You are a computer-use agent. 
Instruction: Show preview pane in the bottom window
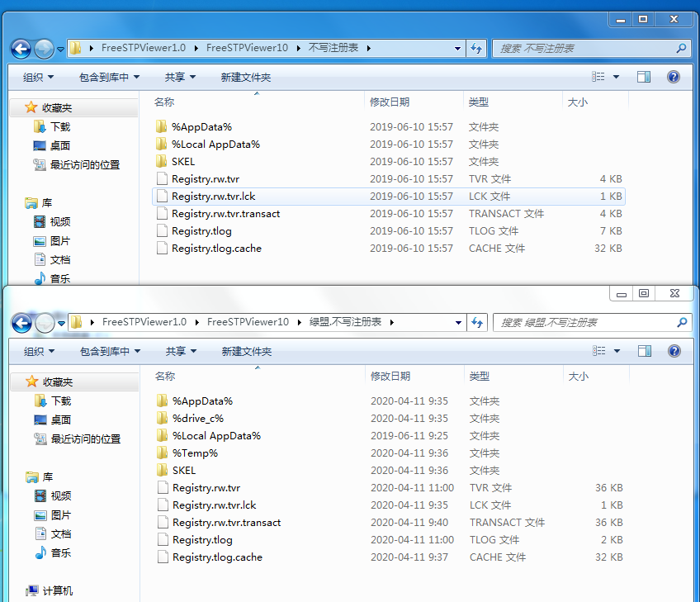645,351
